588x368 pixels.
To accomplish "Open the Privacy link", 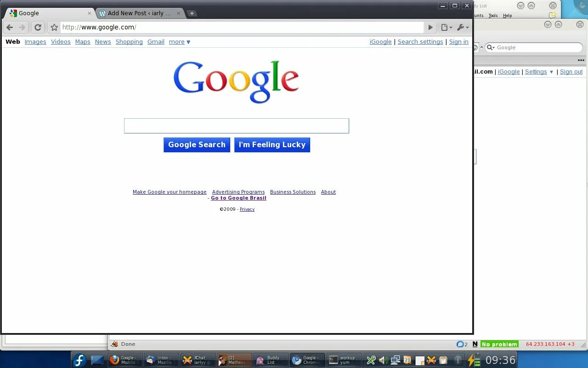I will (x=247, y=209).
